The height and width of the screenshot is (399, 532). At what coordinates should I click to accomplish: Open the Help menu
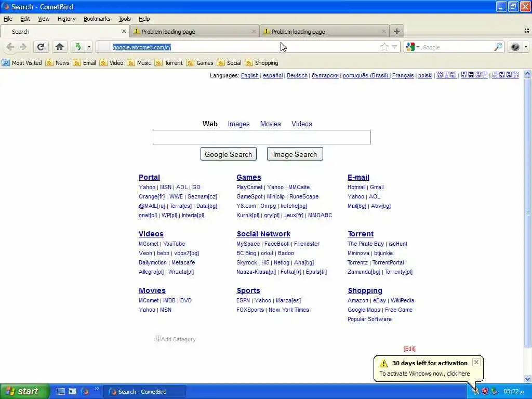(x=144, y=19)
